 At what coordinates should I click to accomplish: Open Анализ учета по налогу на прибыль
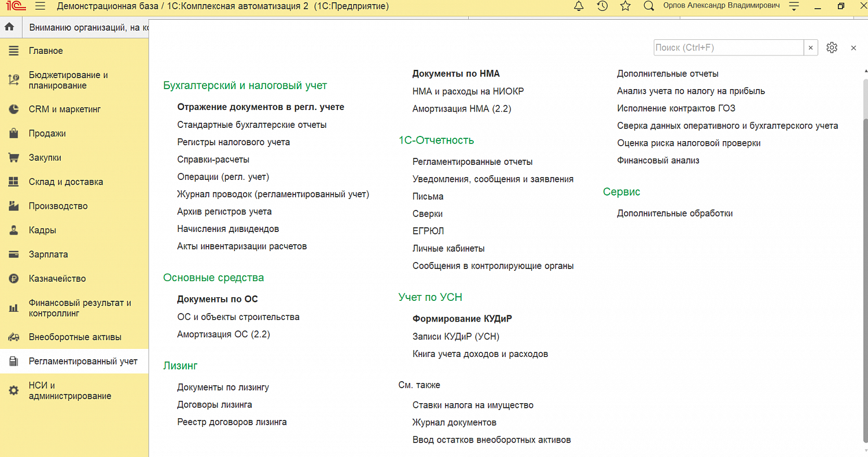pos(691,91)
